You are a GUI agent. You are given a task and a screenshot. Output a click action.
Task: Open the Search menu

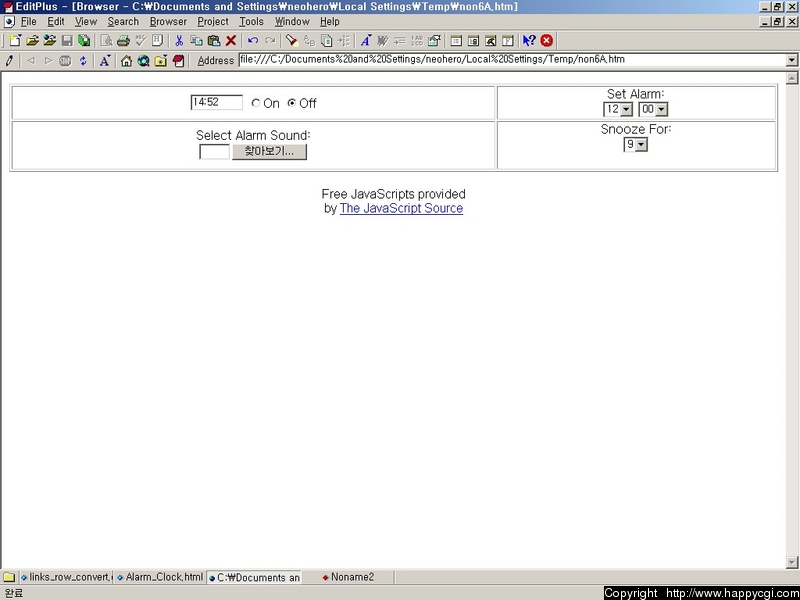pos(123,21)
